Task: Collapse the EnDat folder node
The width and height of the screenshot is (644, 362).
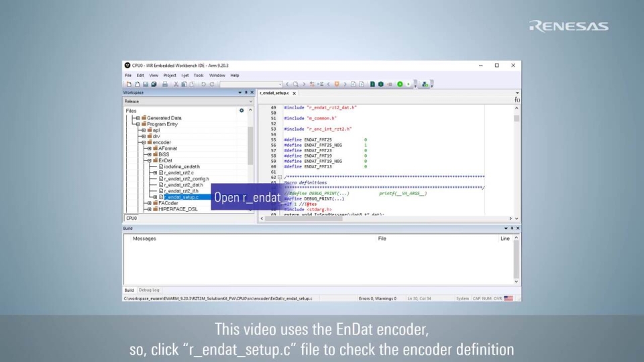Action: [149, 160]
